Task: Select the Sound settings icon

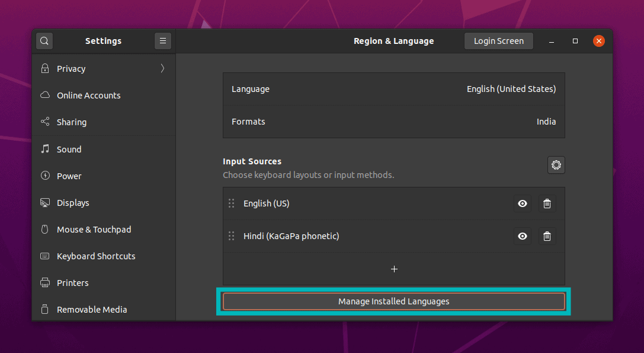Action: point(44,149)
